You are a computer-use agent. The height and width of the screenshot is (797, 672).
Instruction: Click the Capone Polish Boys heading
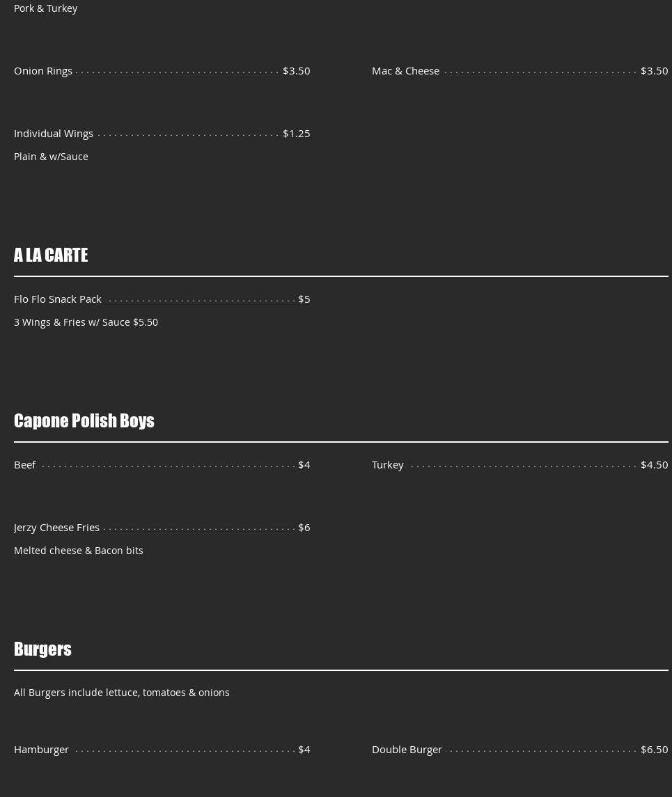(84, 420)
